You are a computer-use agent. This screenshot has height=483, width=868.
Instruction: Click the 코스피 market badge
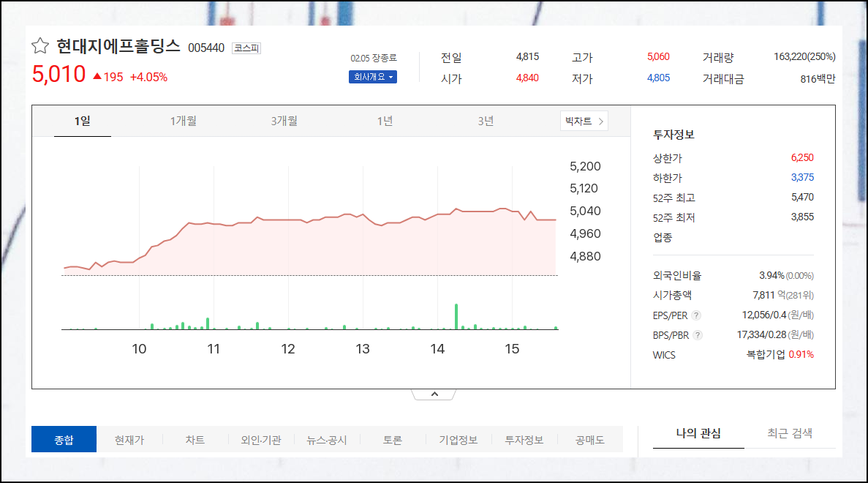click(x=246, y=48)
